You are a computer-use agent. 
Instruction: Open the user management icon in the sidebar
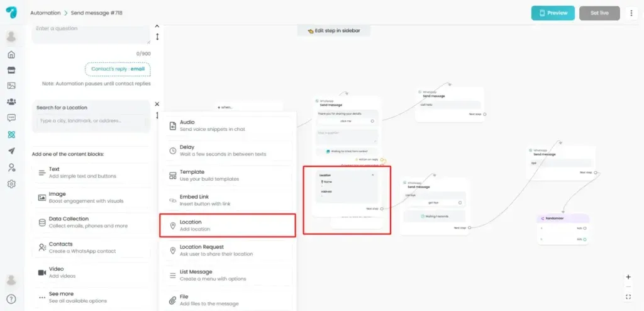coord(11,167)
